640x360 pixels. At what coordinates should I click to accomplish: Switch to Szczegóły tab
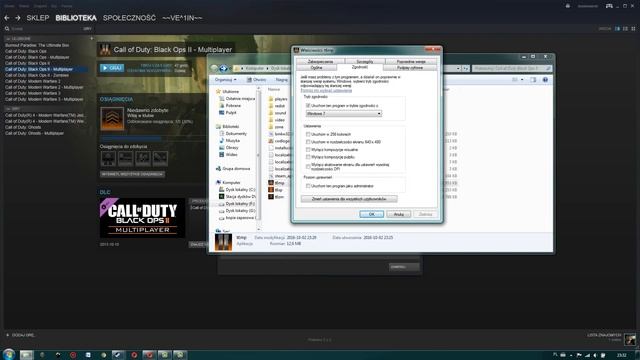point(364,62)
